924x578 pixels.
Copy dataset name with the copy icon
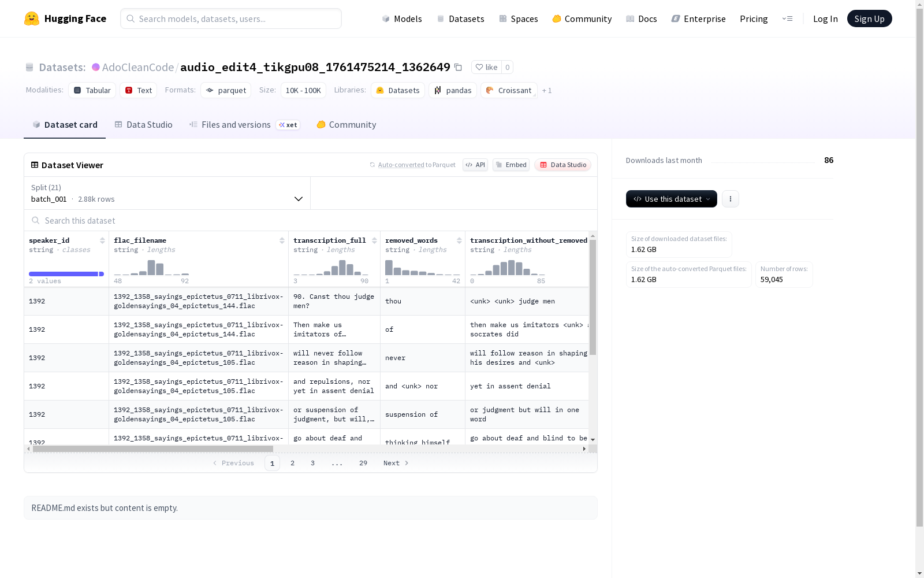click(x=458, y=67)
